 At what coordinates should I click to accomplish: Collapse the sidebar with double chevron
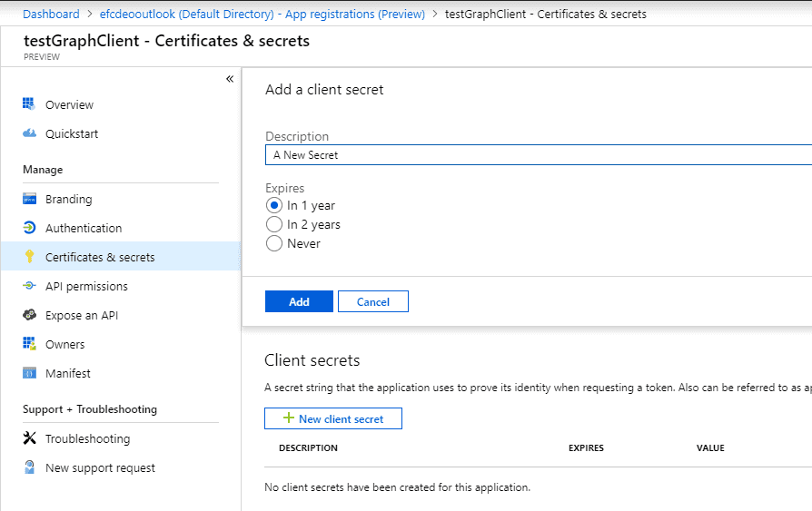tap(230, 79)
